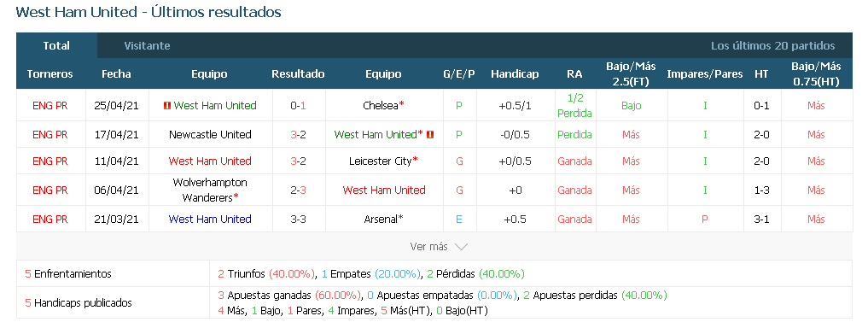Open the 0-1 result against Chelsea
The height and width of the screenshot is (328, 868).
click(299, 105)
